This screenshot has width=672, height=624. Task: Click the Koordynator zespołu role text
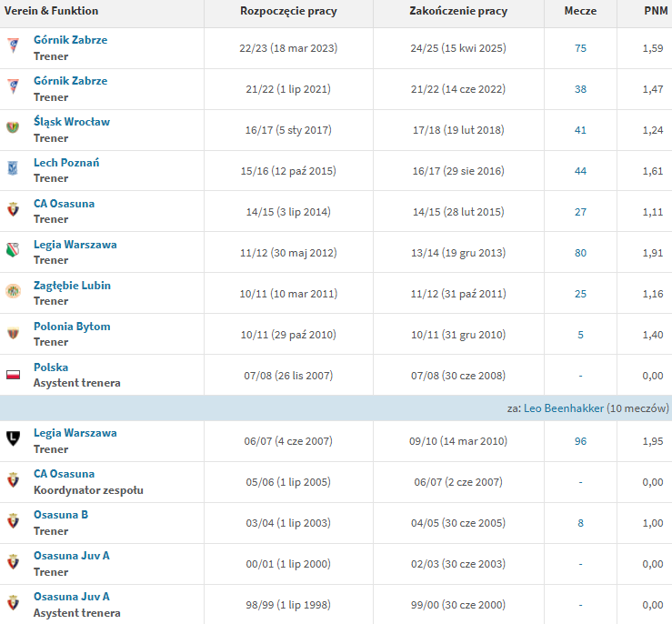(x=88, y=490)
